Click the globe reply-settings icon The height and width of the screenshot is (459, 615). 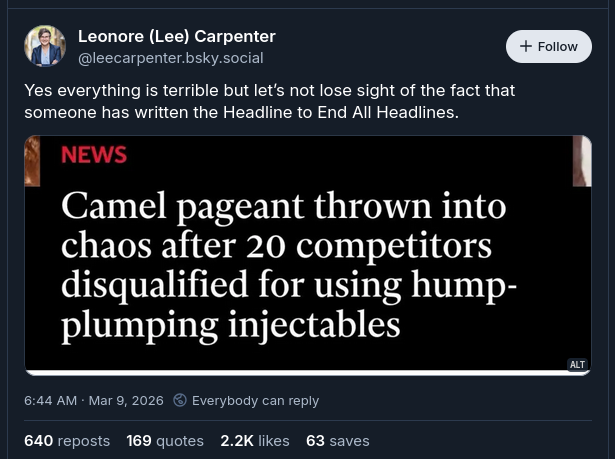pyautogui.click(x=180, y=400)
